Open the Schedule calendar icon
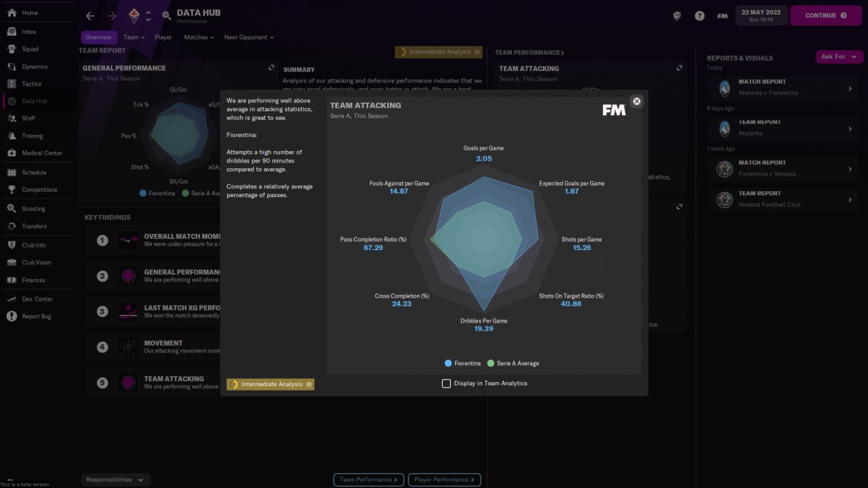The image size is (868, 488). [x=12, y=173]
